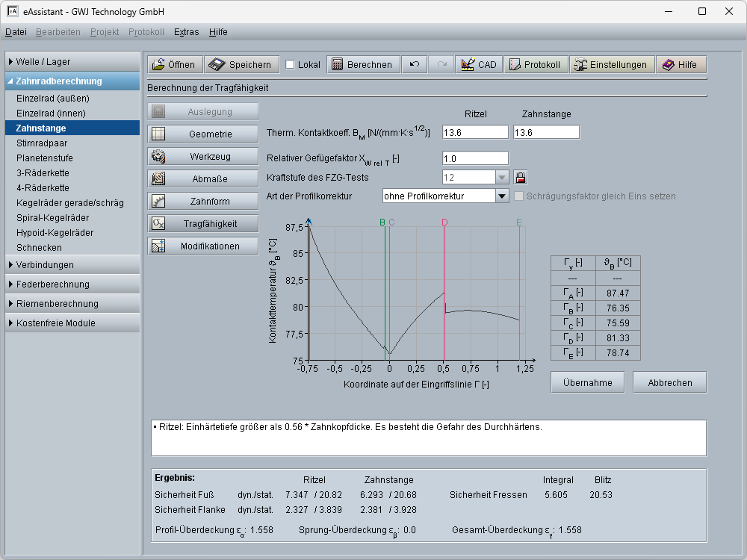Open the Art der Profilkorrektur dropdown

(x=502, y=196)
